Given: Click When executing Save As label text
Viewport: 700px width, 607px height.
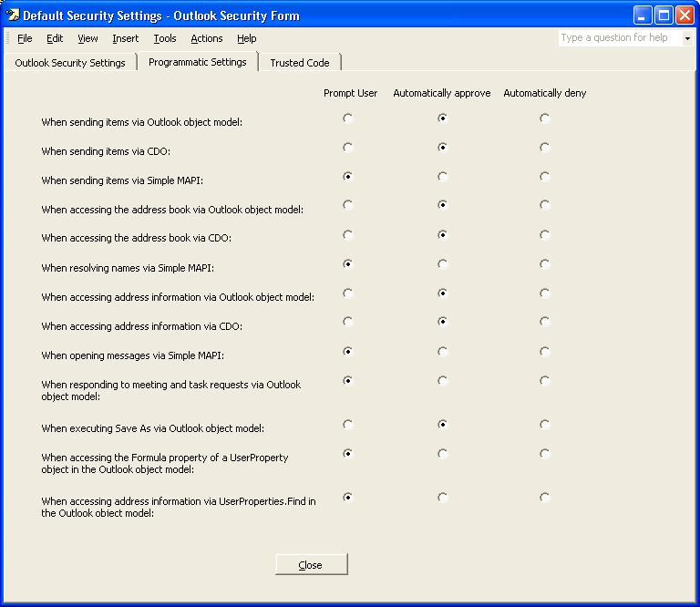Looking at the screenshot, I should (153, 428).
